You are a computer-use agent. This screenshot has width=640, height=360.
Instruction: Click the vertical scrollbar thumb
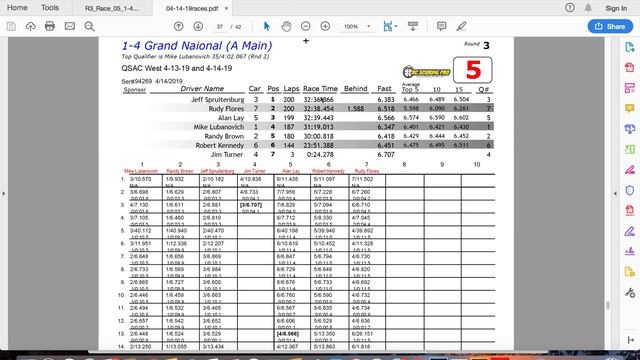point(607,305)
